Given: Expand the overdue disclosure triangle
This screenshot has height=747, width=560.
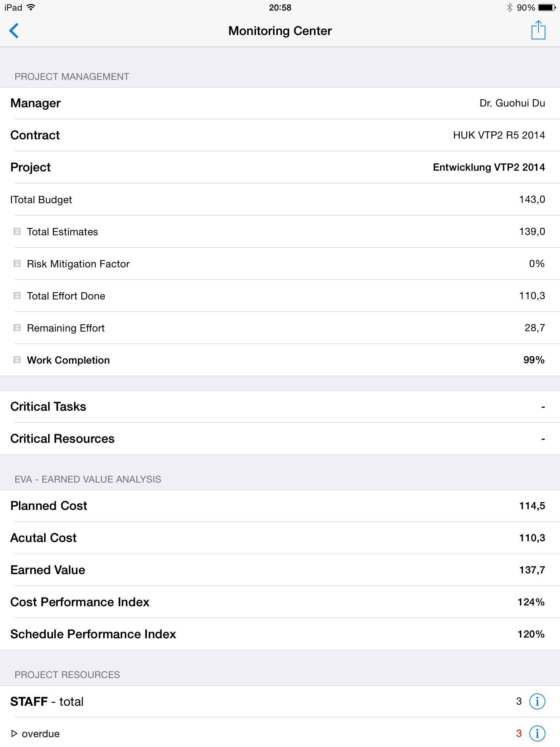Looking at the screenshot, I should (x=14, y=733).
